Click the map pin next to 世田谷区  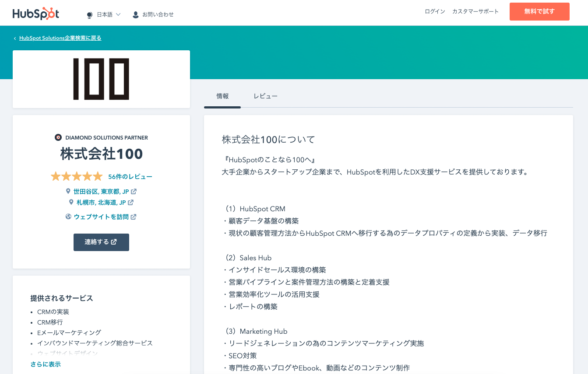tap(68, 191)
